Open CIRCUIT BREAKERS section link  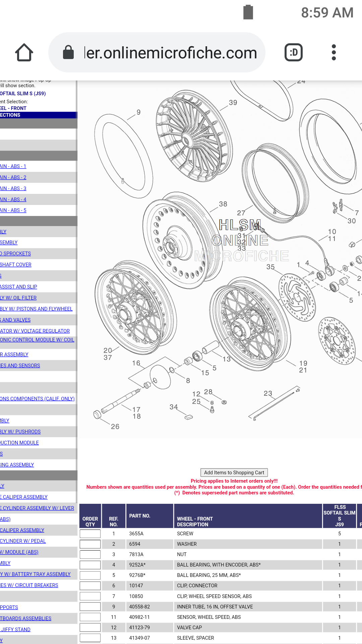point(29,585)
